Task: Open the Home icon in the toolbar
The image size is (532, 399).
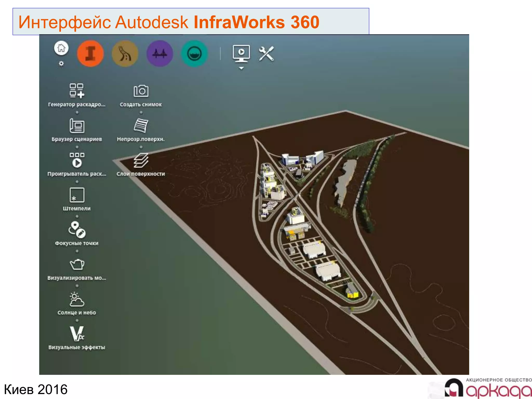Action: [x=61, y=48]
